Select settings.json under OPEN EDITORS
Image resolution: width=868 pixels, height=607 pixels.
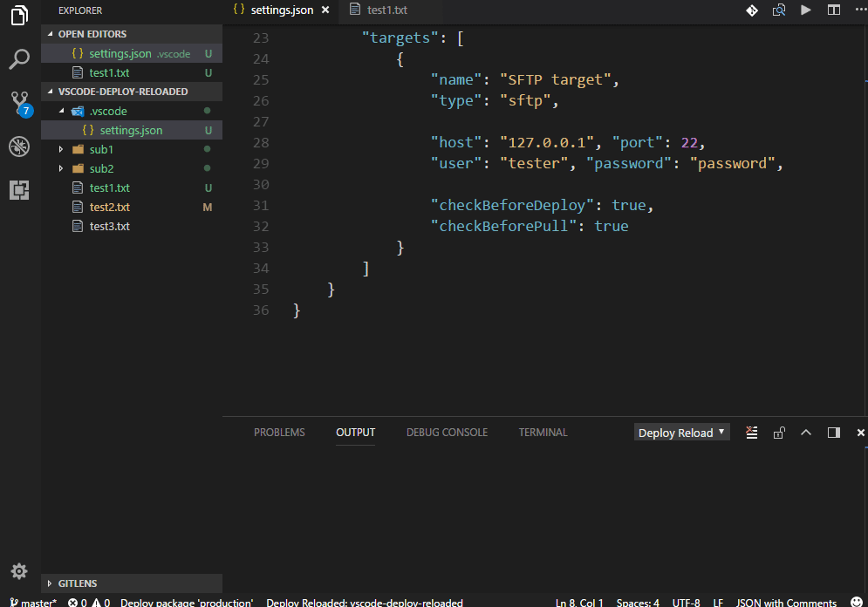(x=132, y=54)
